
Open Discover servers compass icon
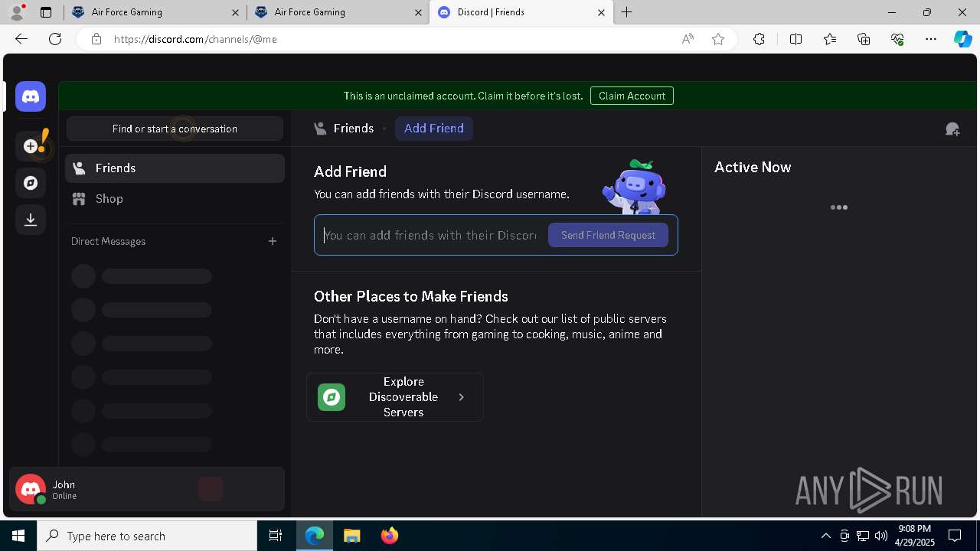click(x=31, y=183)
